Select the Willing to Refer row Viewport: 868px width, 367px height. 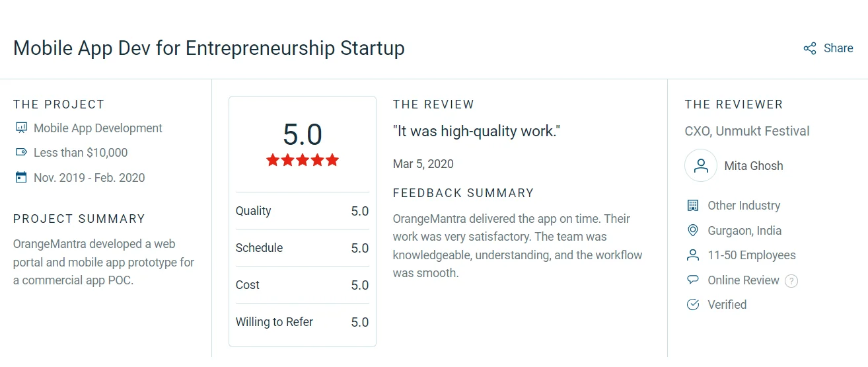(302, 322)
